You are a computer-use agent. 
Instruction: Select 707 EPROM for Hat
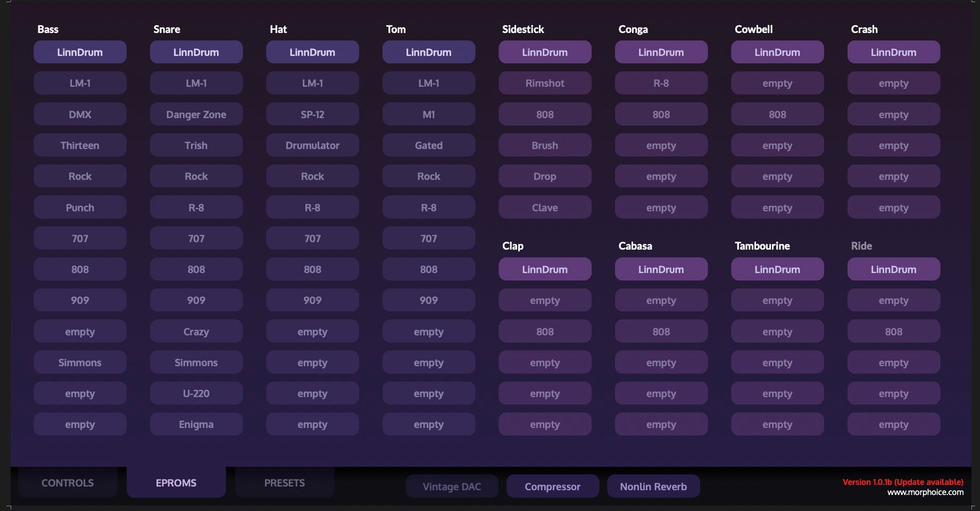click(312, 238)
